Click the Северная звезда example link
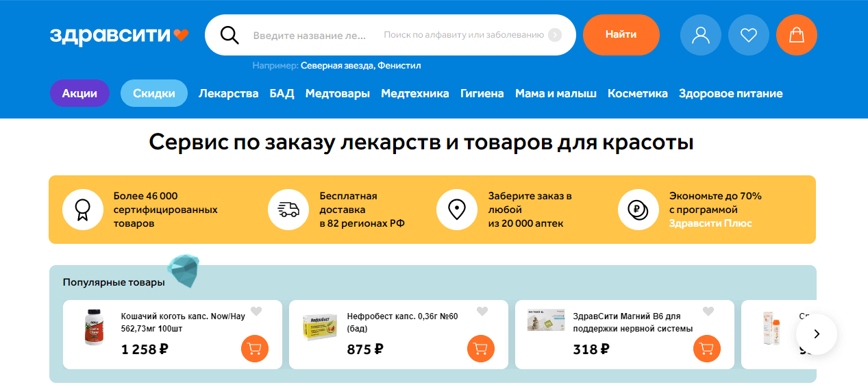This screenshot has width=868, height=387. [337, 66]
